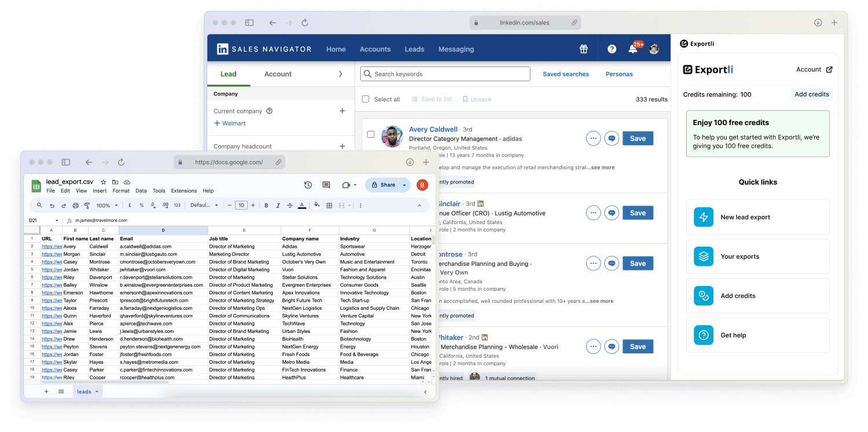View the cloud save status icon
This screenshot has width=868, height=432.
tap(127, 182)
